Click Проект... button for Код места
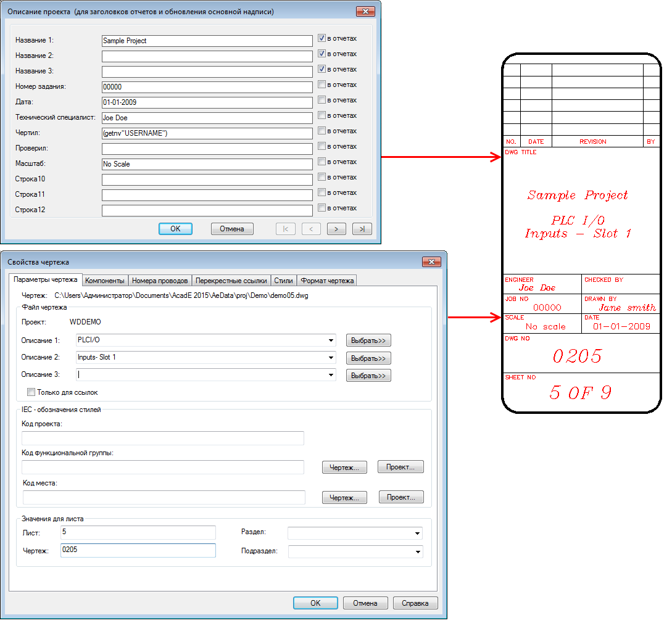The width and height of the screenshot is (672, 631). point(401,497)
